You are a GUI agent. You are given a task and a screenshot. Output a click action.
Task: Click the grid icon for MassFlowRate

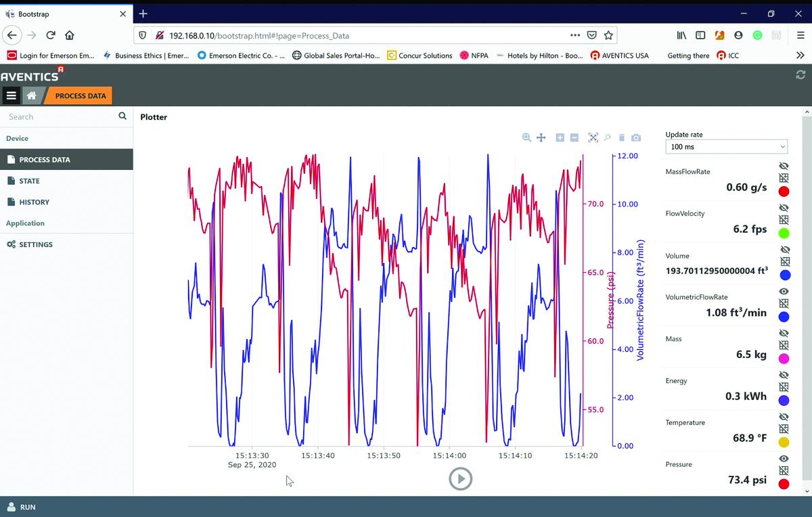[784, 178]
